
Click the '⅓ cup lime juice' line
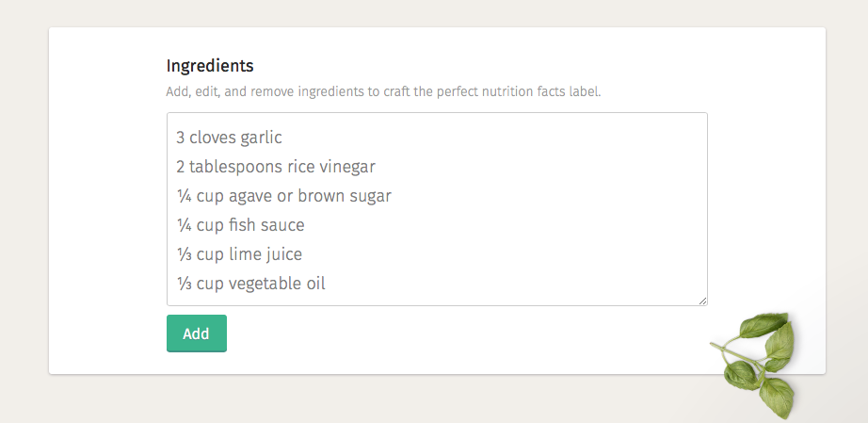(239, 254)
